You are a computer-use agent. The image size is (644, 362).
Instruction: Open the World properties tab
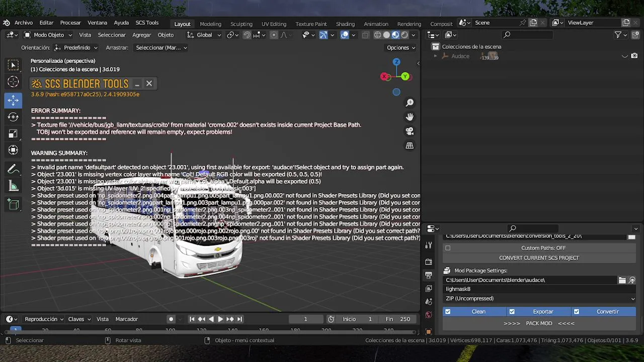click(429, 315)
